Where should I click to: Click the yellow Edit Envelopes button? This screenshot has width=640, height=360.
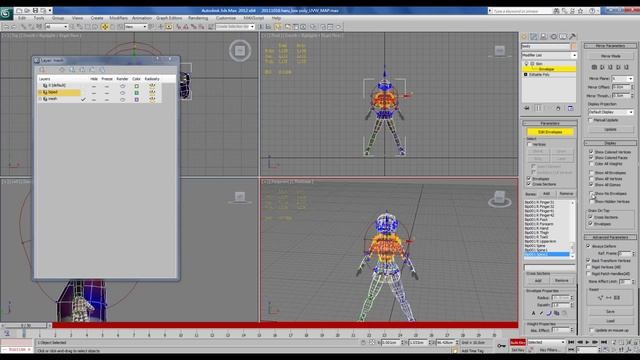550,132
